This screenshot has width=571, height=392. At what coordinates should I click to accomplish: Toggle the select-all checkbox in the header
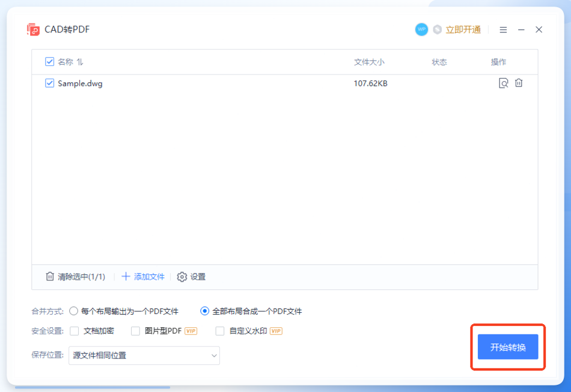[x=49, y=62]
